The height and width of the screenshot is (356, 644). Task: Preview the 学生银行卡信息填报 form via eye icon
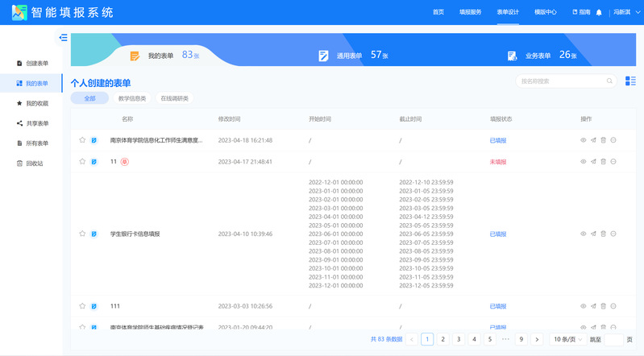tap(584, 234)
